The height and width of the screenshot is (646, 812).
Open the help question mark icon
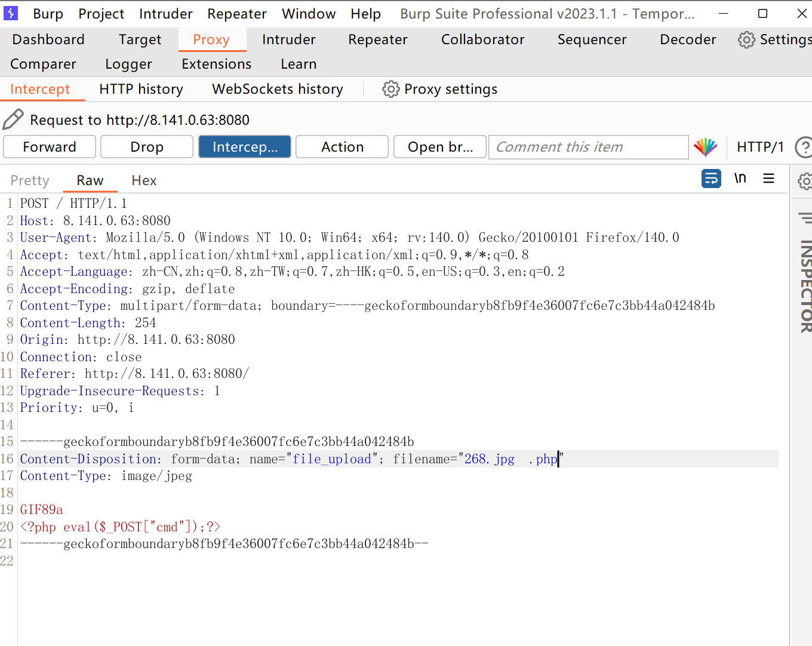pos(804,147)
